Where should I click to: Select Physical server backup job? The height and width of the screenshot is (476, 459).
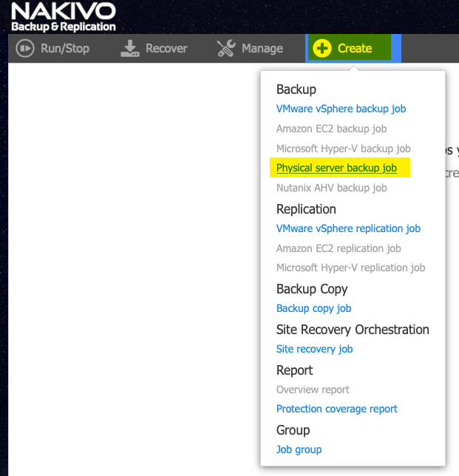coord(336,168)
